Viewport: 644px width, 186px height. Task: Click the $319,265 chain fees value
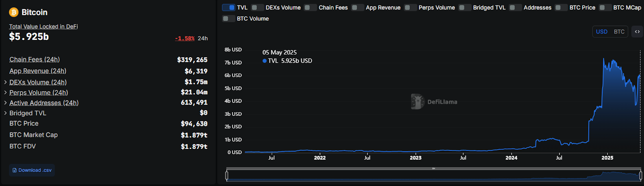[192, 60]
